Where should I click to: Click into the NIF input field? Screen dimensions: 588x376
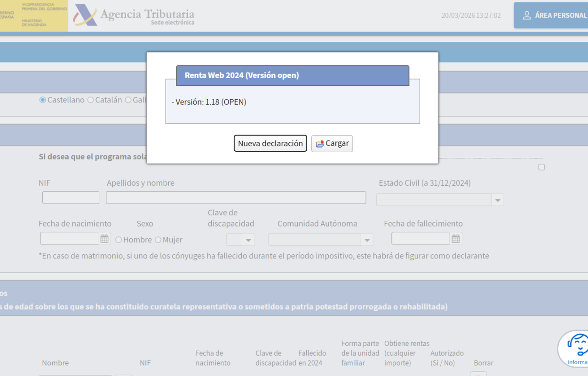[x=71, y=197]
